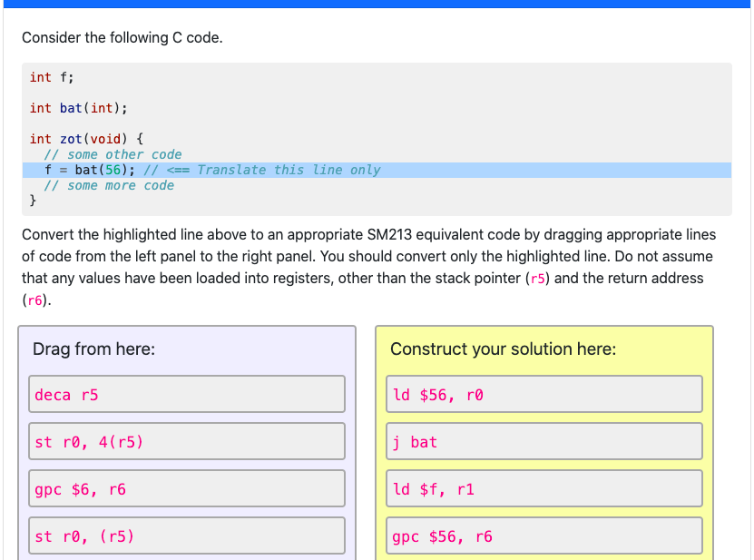This screenshot has height=560, width=754.
Task: Click the "ld $56, r0" solution line
Action: (543, 394)
